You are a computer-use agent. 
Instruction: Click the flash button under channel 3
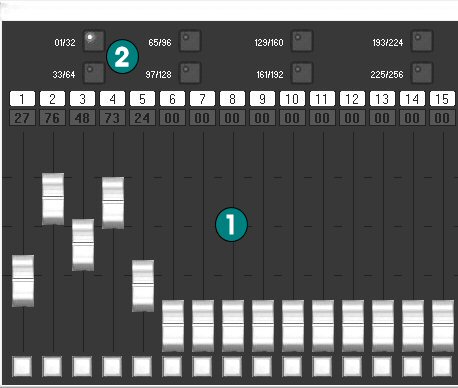pos(82,366)
